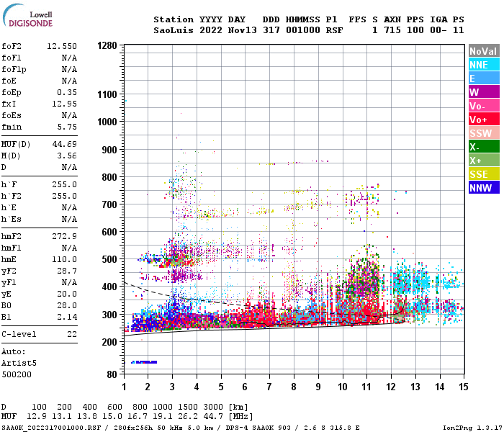Click the B0 value 28.0

pos(67,305)
